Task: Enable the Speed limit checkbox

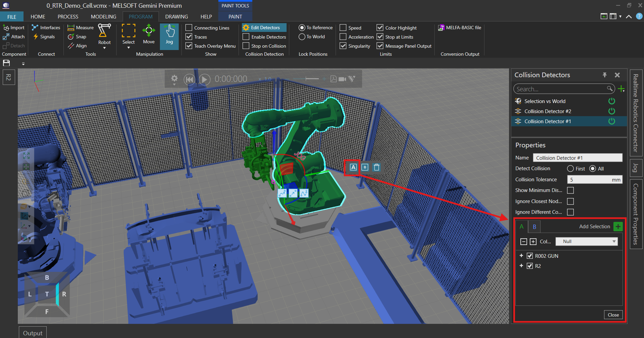Action: (343, 28)
